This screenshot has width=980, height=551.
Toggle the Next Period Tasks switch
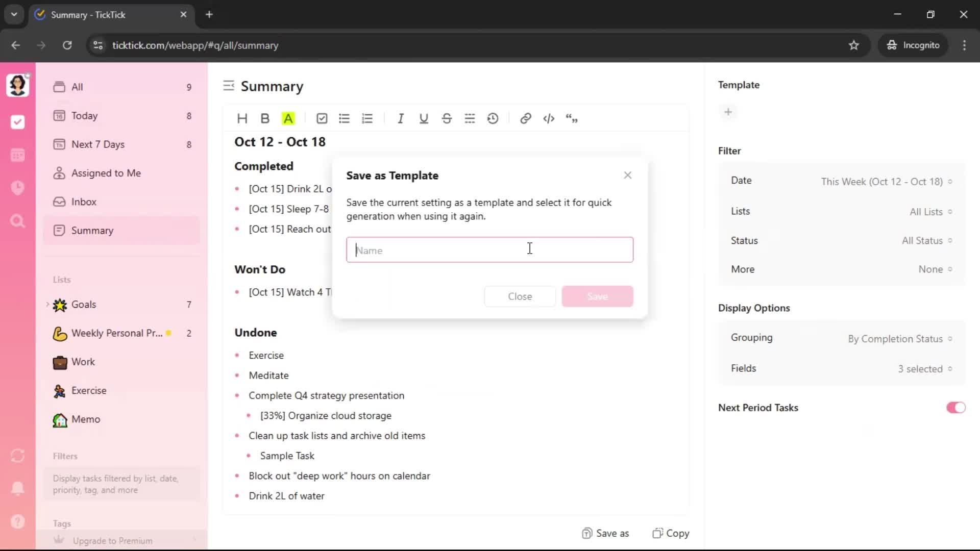point(955,408)
